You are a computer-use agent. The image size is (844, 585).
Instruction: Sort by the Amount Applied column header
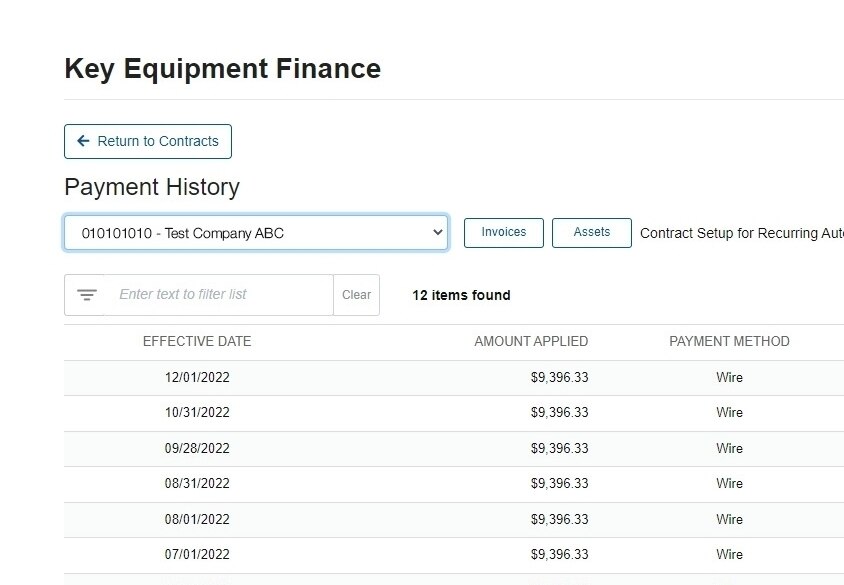click(531, 342)
